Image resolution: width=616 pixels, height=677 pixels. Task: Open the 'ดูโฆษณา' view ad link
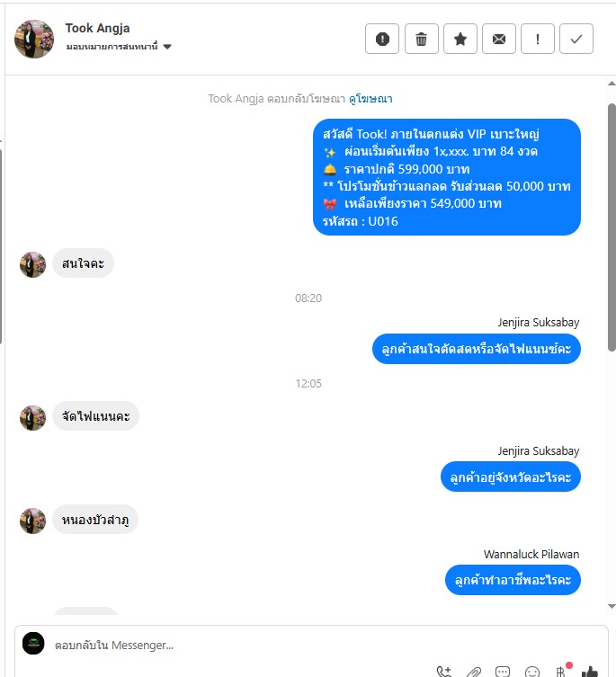point(370,99)
